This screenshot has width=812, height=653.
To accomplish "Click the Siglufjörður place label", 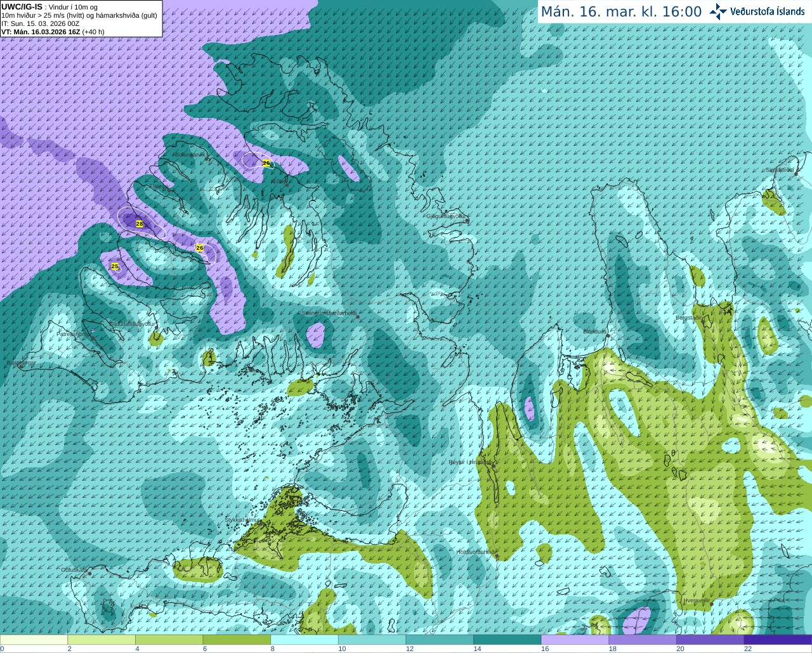I will tap(780, 170).
